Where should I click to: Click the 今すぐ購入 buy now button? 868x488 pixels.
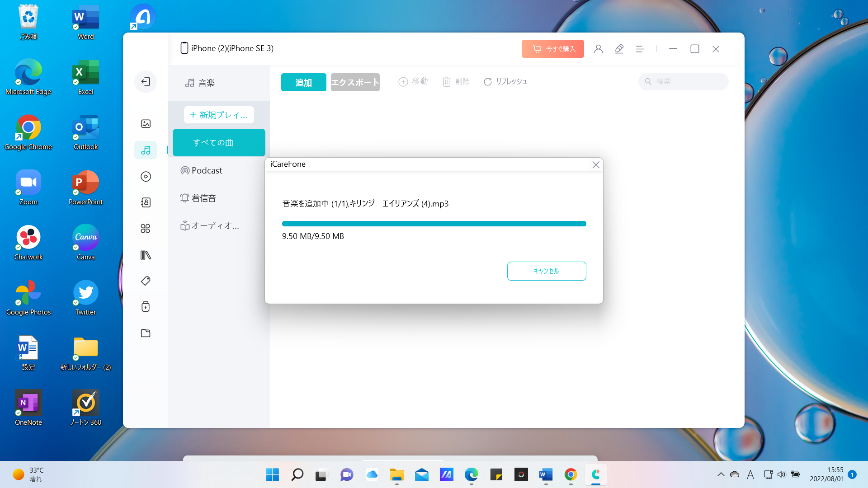click(552, 49)
